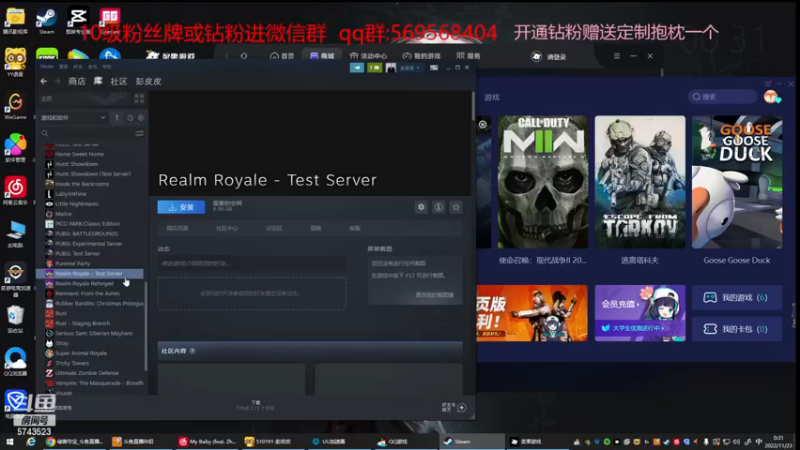
Task: Open game settings gear for Realm Royale
Action: click(x=421, y=207)
